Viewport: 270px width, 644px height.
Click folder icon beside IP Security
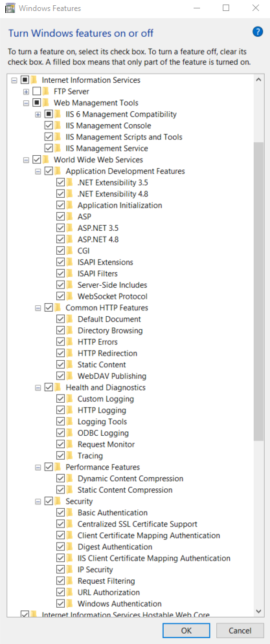(x=69, y=570)
